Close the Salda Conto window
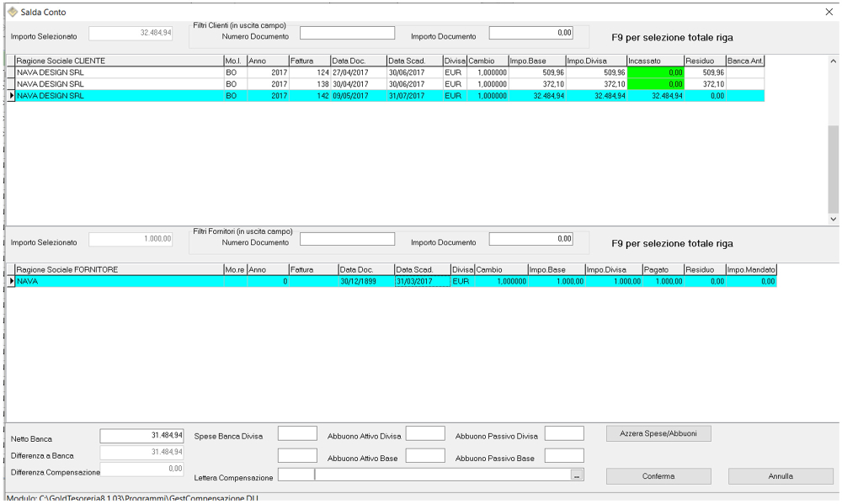Screen dimensions: 842x504 click(828, 12)
